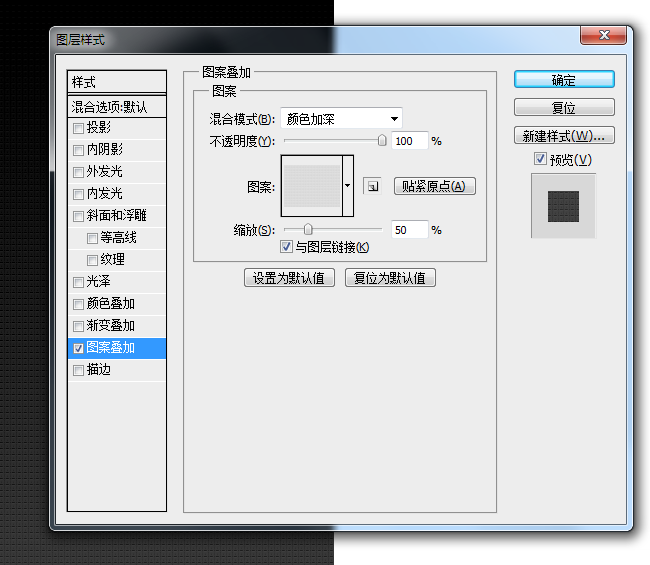650x565 pixels.
Task: Click the pattern swatch thumbnail
Action: 312,186
